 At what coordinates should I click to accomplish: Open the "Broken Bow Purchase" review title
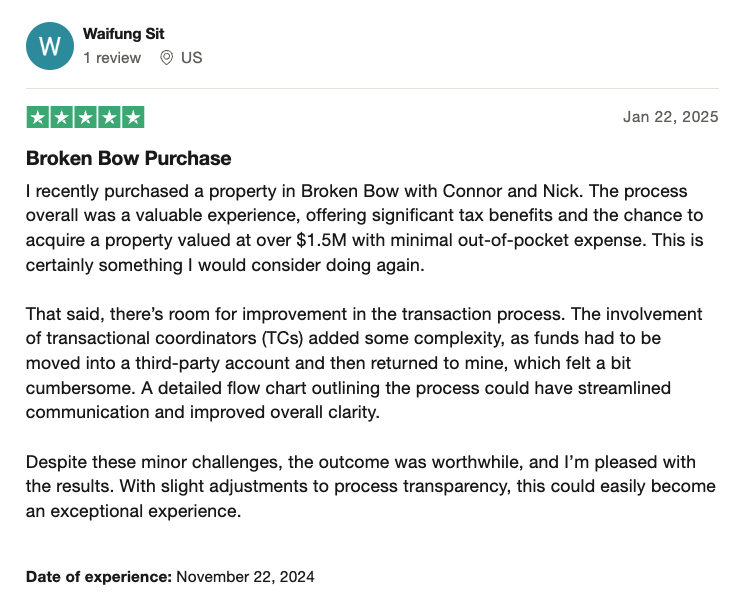click(x=128, y=158)
